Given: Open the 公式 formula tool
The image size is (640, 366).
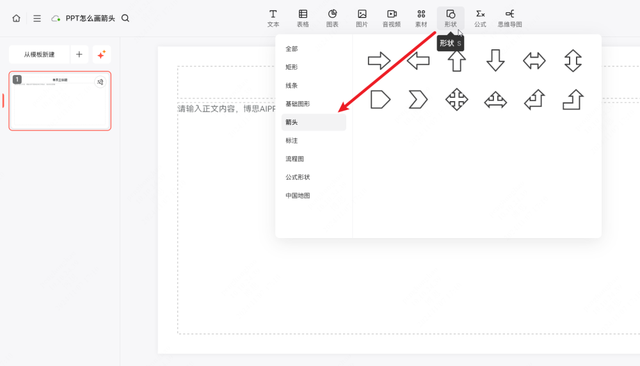Looking at the screenshot, I should point(480,18).
